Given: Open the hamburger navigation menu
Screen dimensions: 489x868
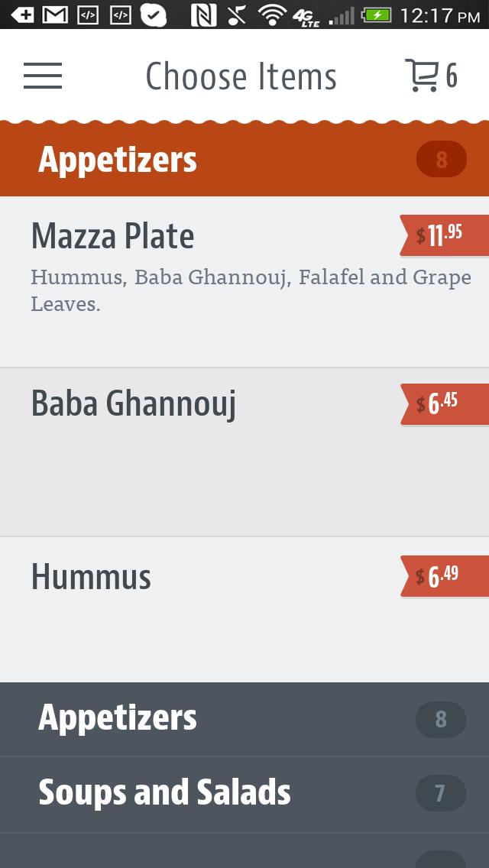Looking at the screenshot, I should (43, 76).
